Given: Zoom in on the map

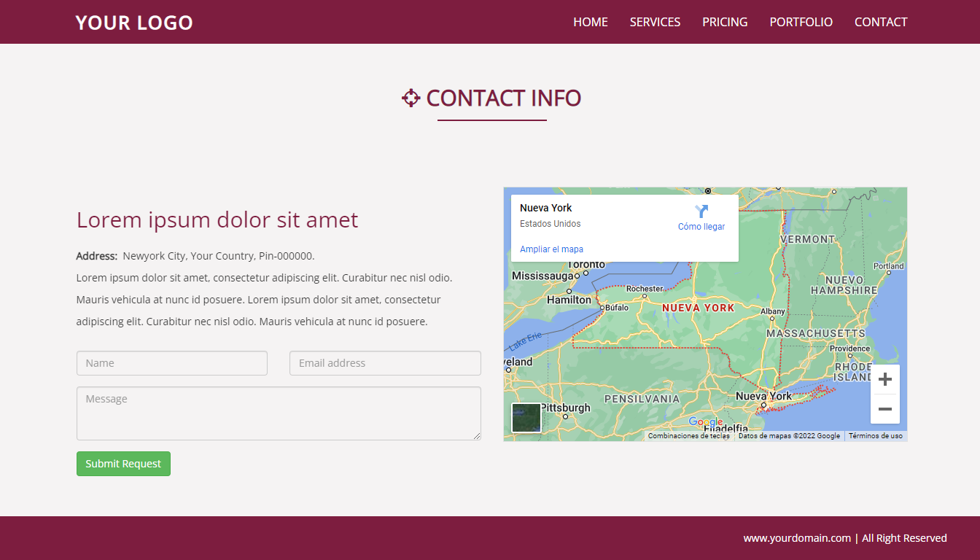Looking at the screenshot, I should click(884, 379).
